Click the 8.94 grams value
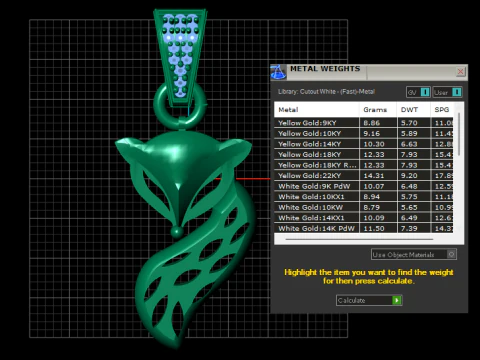480x360 pixels. coord(372,197)
